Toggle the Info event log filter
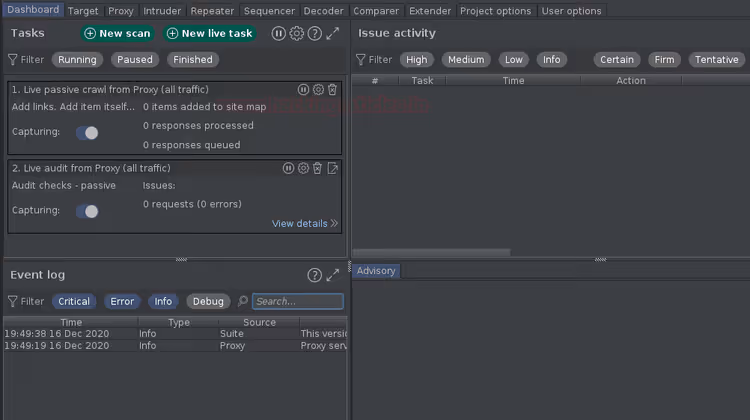The image size is (750, 420). pyautogui.click(x=163, y=301)
